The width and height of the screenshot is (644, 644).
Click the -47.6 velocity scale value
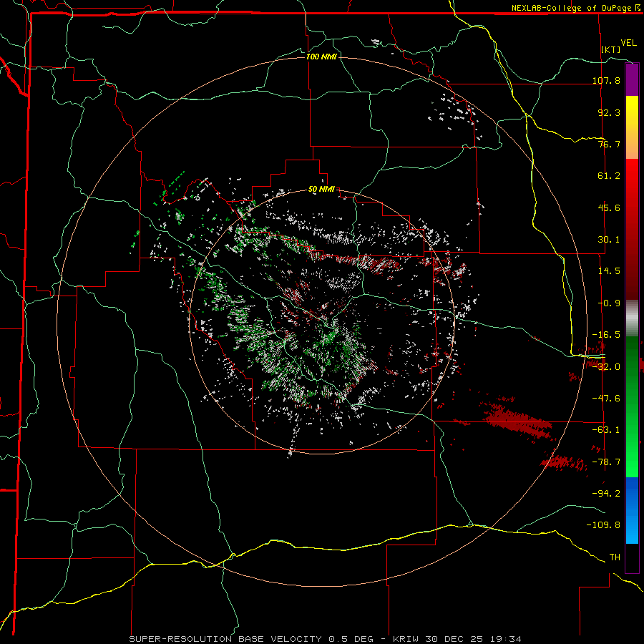[606, 399]
